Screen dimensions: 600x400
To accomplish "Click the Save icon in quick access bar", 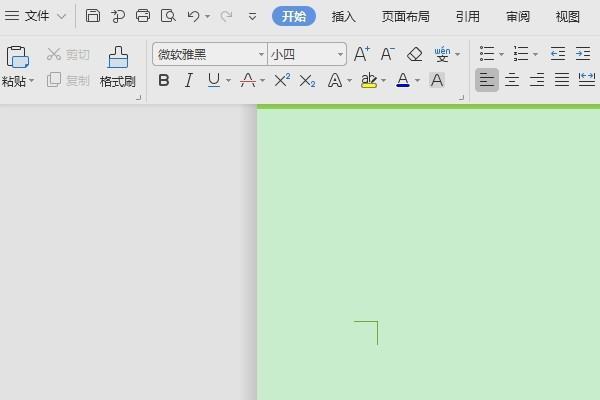I will (x=93, y=16).
